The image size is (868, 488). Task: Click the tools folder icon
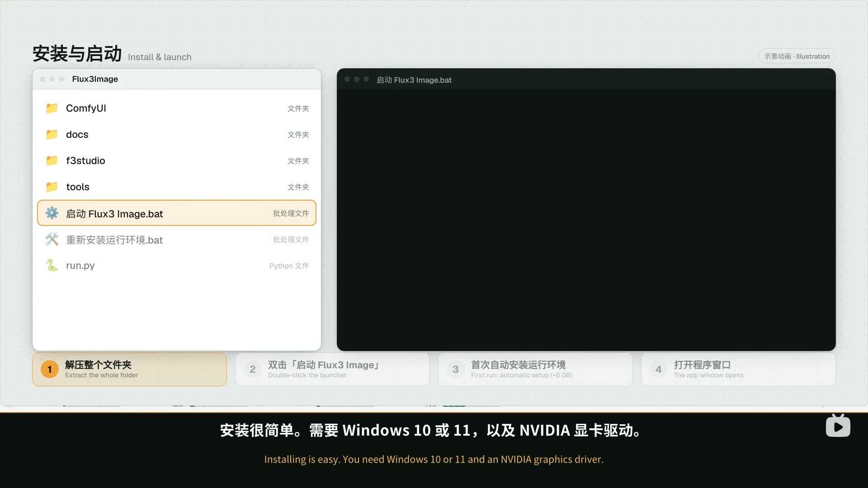pyautogui.click(x=52, y=187)
